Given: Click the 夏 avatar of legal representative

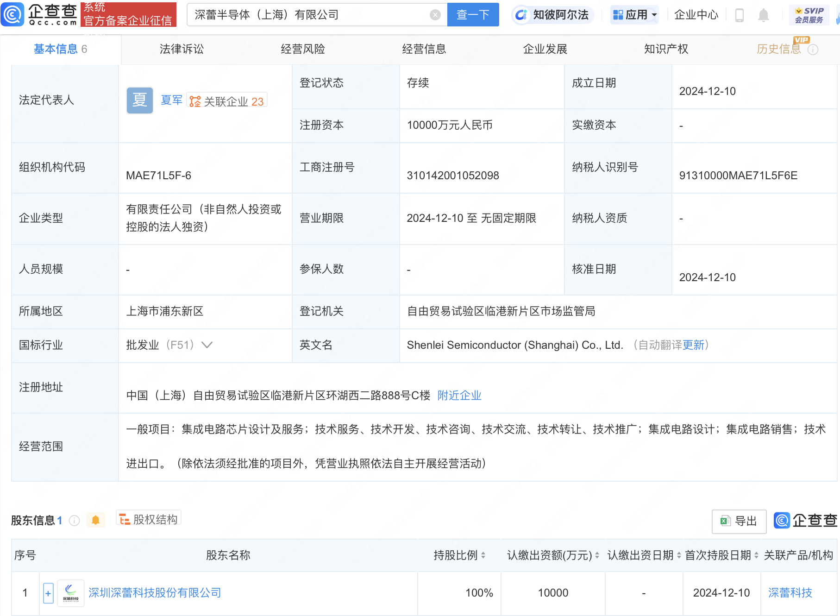Looking at the screenshot, I should pyautogui.click(x=139, y=100).
